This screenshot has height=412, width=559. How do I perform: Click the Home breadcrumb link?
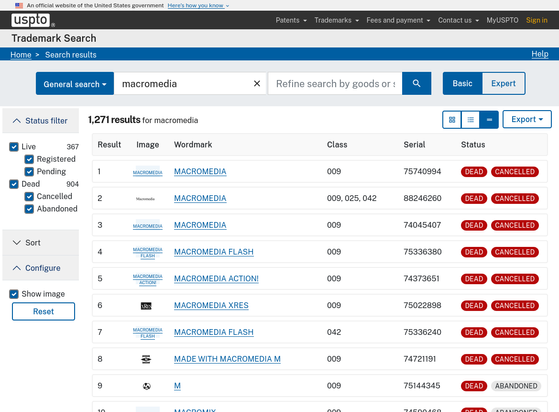point(21,55)
